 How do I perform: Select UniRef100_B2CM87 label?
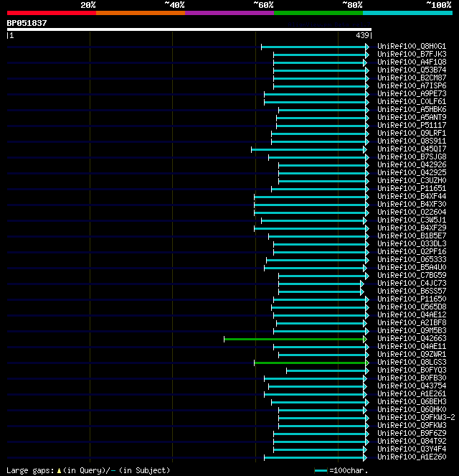click(412, 78)
